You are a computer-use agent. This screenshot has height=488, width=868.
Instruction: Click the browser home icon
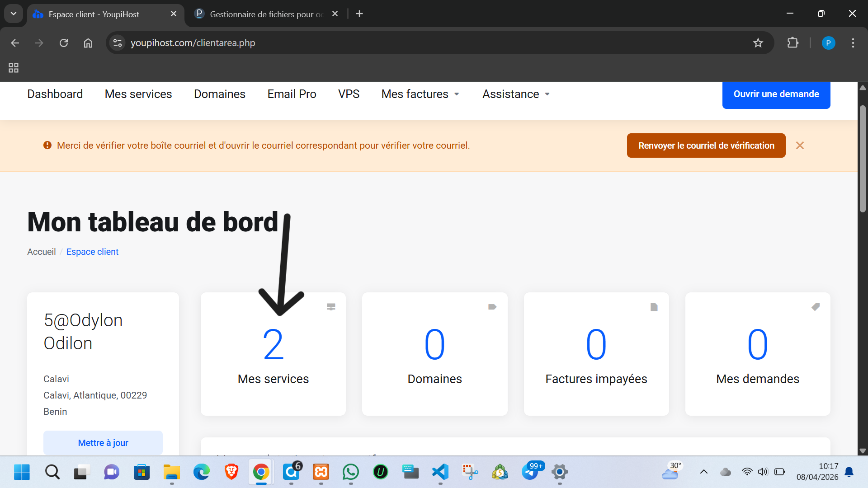(88, 43)
